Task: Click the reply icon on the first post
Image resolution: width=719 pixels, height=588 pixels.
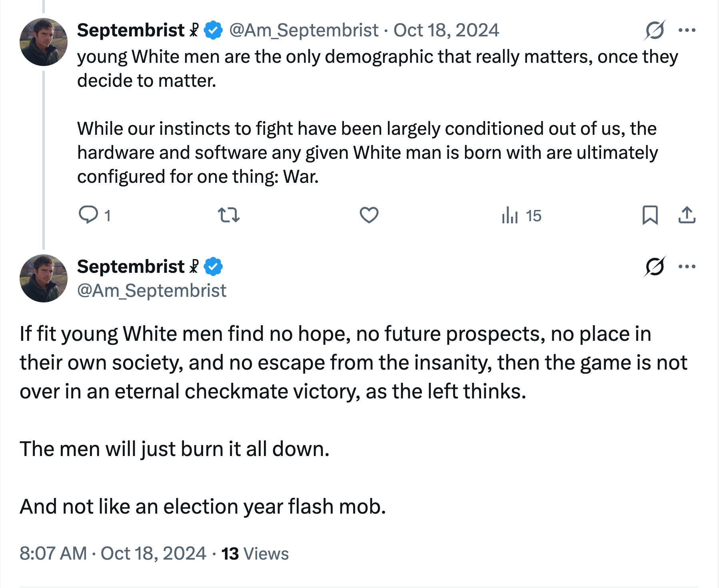Action: point(88,215)
